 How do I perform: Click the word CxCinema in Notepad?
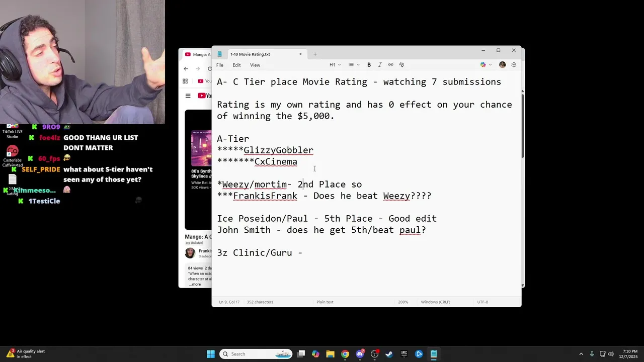pos(276,162)
